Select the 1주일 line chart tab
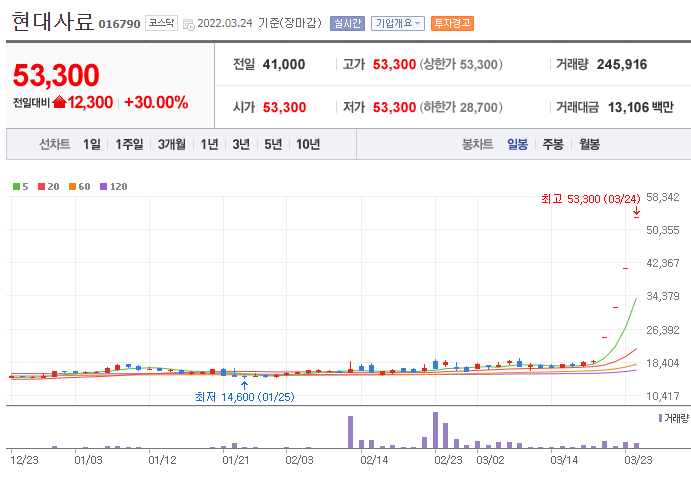Screen dimensions: 691x477 129,144
